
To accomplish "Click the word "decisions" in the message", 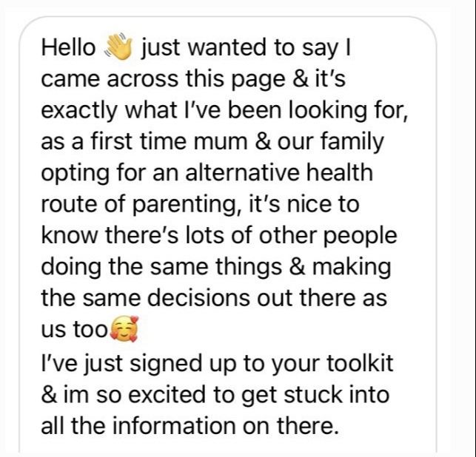I will coord(199,298).
